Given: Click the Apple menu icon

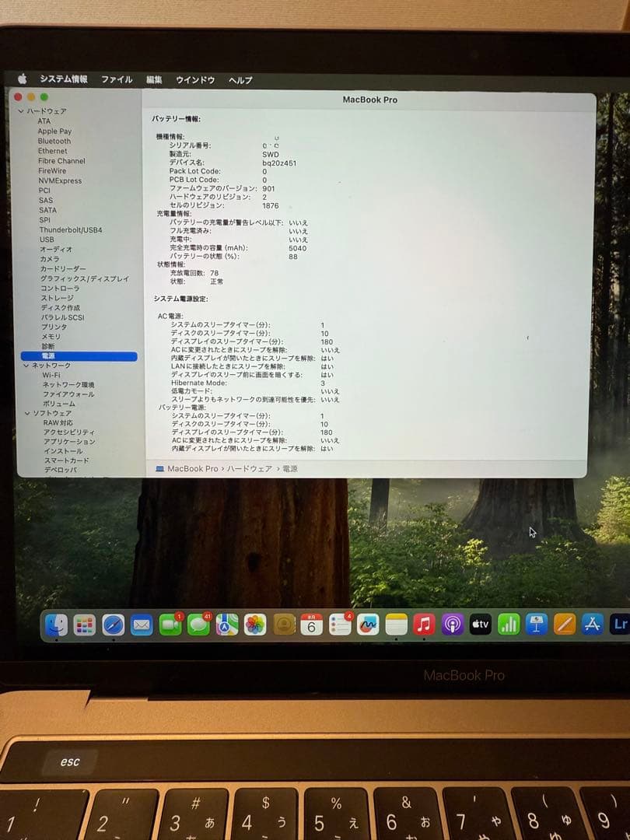Looking at the screenshot, I should (x=23, y=79).
